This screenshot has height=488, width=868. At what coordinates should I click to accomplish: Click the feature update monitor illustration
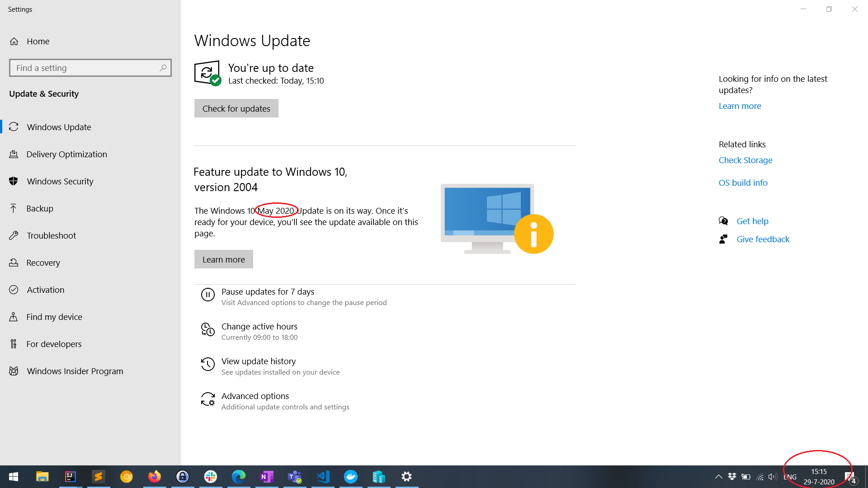pyautogui.click(x=497, y=219)
